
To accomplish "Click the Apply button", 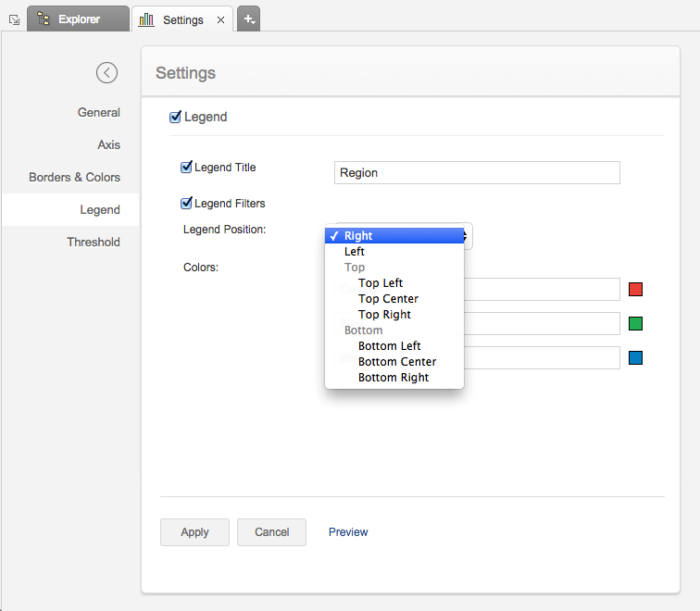I will tap(194, 532).
